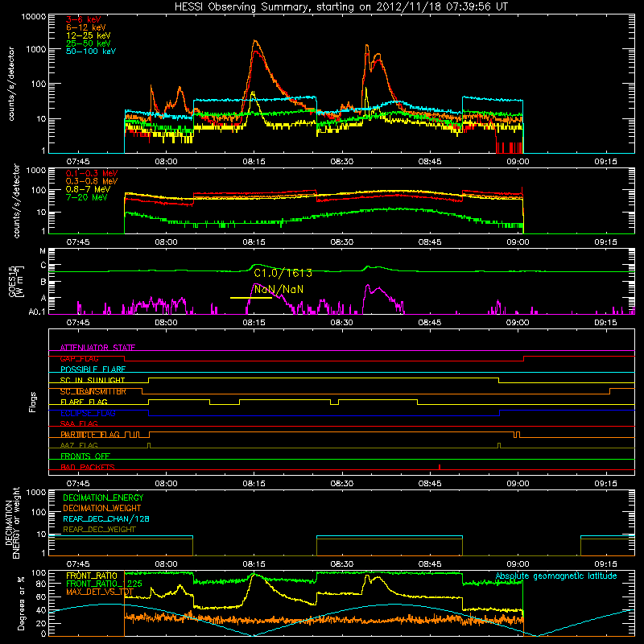Select the MAX_DET_VS_TOT legend label
The width and height of the screenshot is (644, 644).
(100, 592)
